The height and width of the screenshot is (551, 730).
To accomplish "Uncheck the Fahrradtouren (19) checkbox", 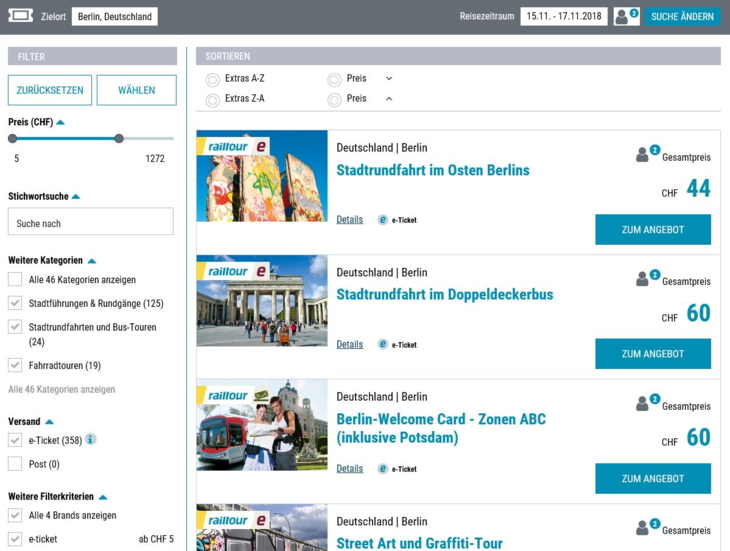I will tap(15, 365).
